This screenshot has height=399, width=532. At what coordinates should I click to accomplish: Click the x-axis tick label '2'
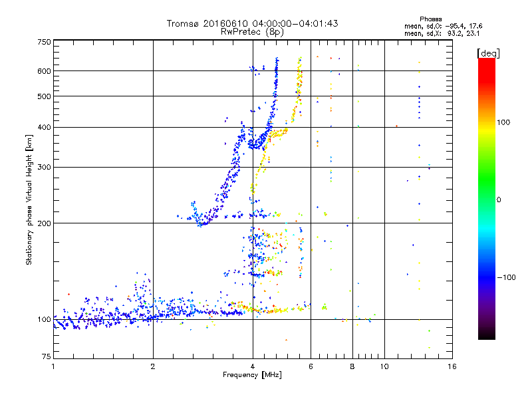(x=153, y=366)
